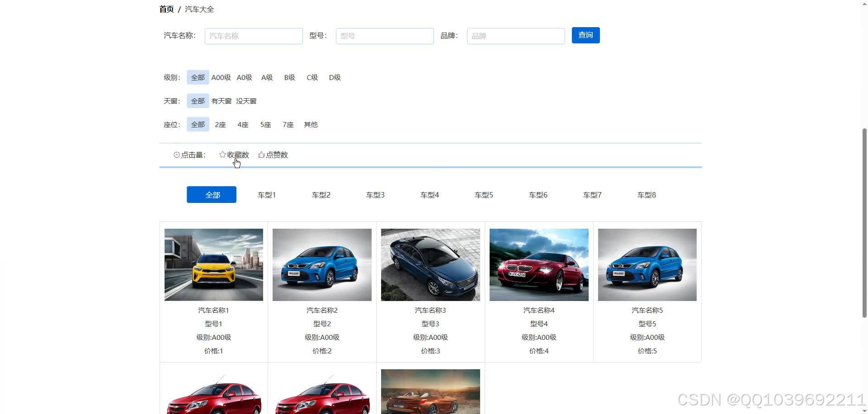Filter by 5座 seats

coord(265,124)
